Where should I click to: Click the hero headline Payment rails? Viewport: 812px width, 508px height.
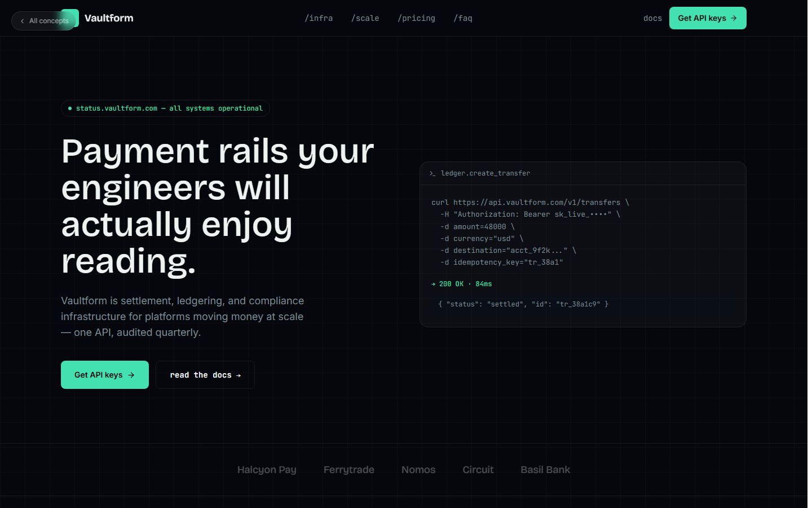click(218, 206)
